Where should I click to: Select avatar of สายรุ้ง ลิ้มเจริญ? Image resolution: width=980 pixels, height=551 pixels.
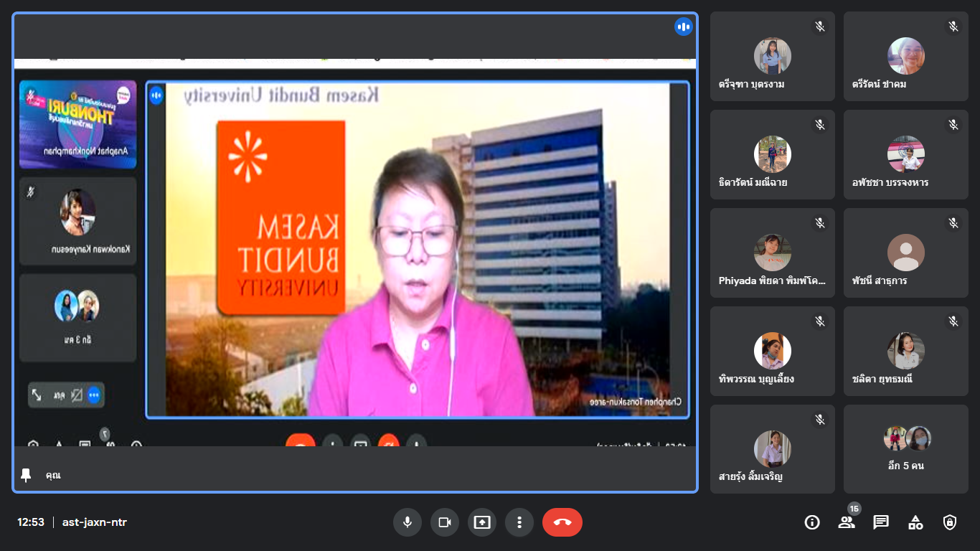773,449
